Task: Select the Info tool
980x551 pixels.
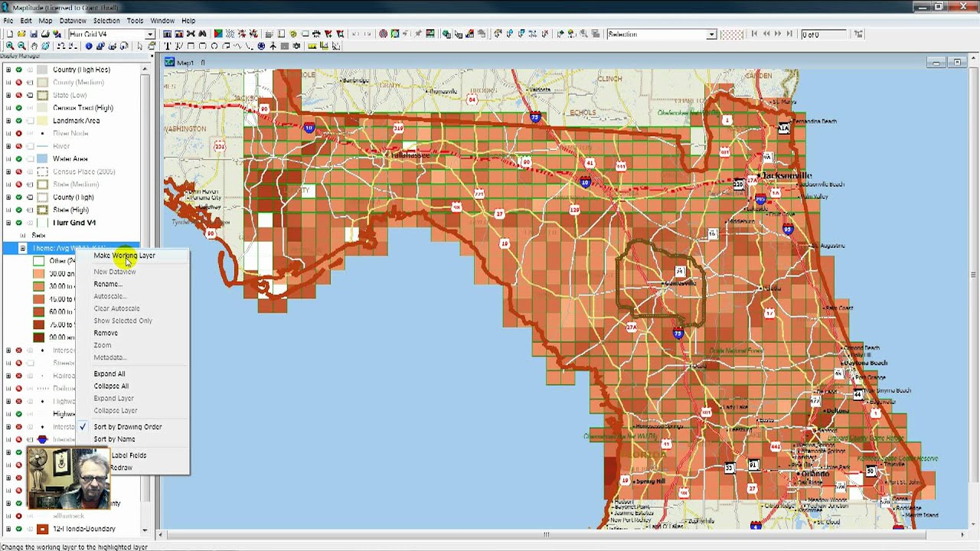Action: pyautogui.click(x=89, y=47)
